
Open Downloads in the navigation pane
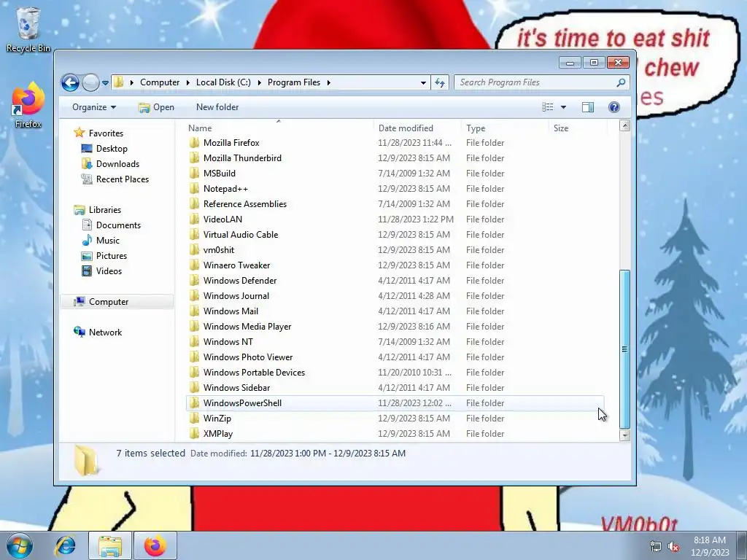tap(117, 164)
